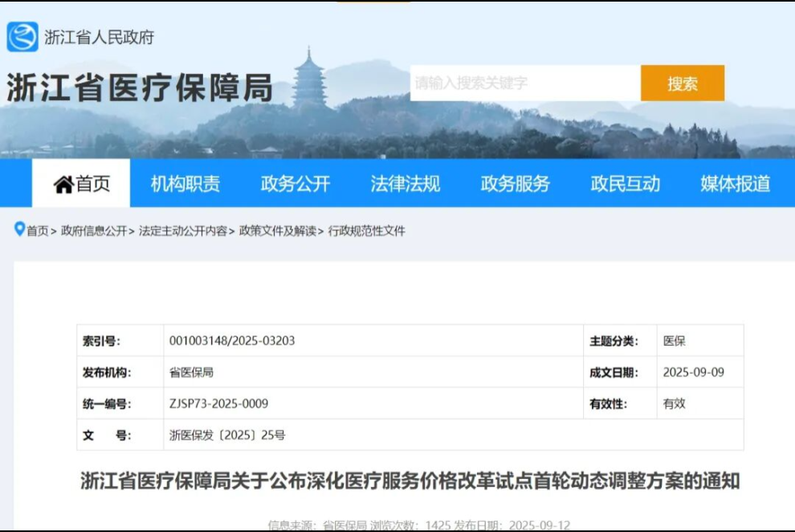Go to the 政务服务 navigation tab
795x532 pixels.
point(516,184)
